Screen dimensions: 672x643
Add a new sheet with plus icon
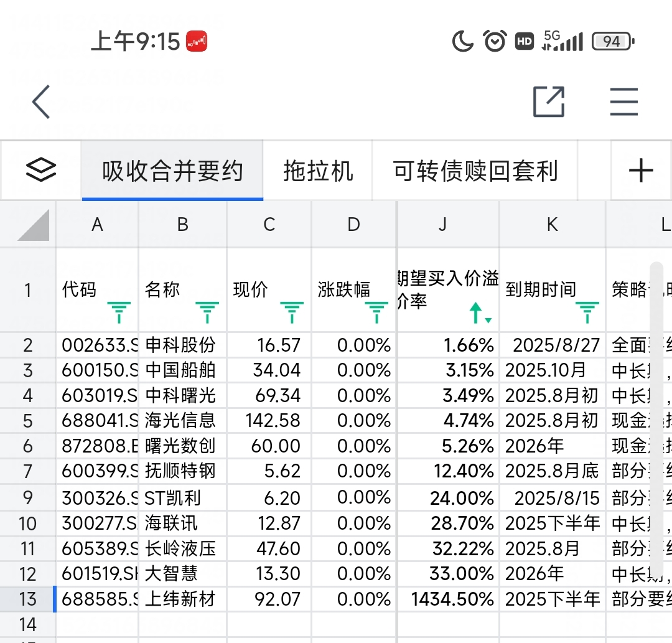(x=641, y=170)
